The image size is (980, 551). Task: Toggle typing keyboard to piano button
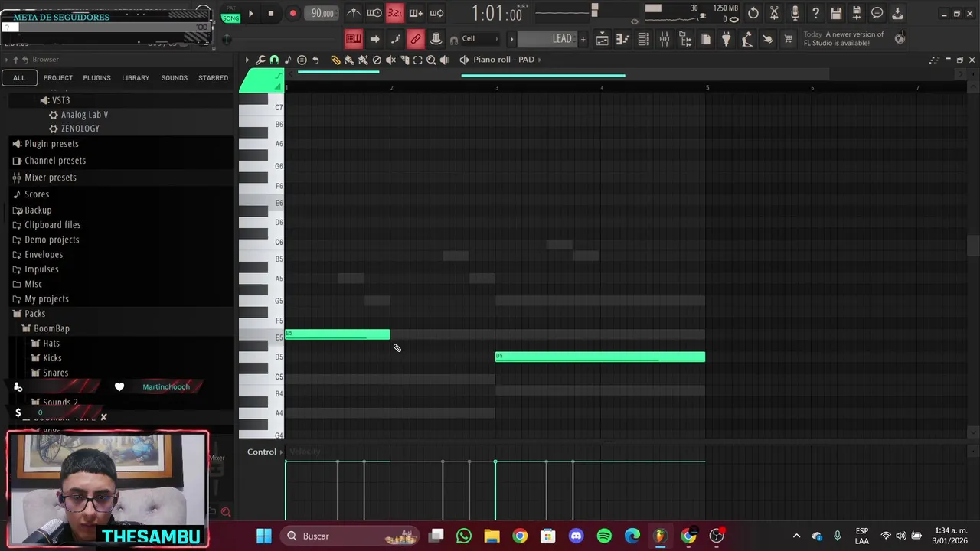353,39
